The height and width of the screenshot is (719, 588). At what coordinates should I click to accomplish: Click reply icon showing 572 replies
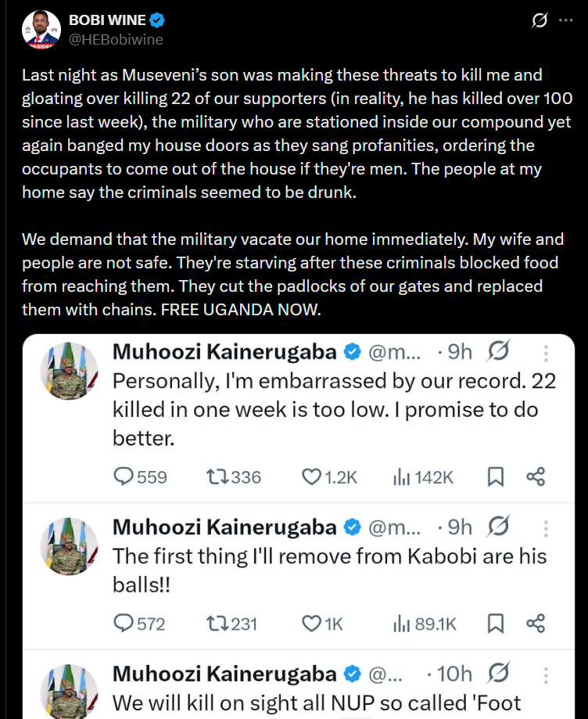[x=124, y=623]
